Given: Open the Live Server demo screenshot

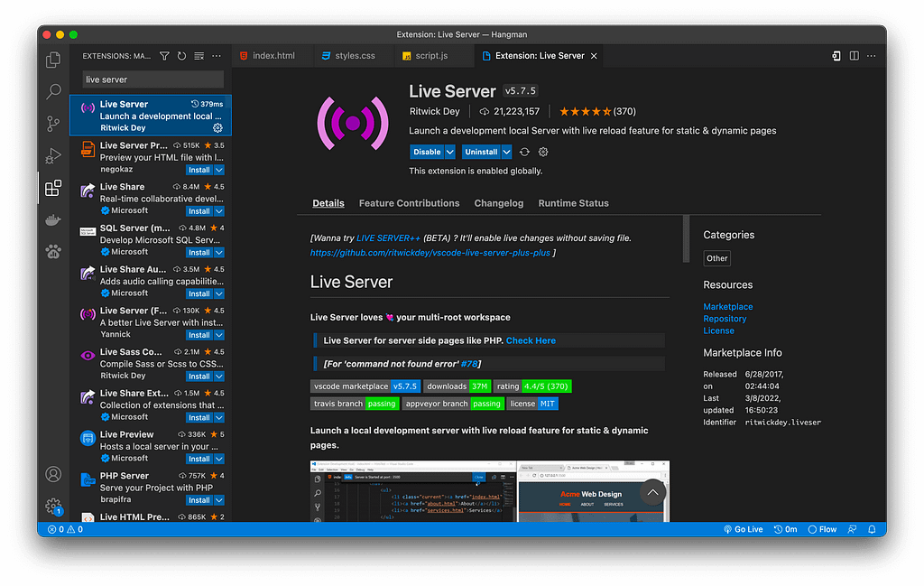Looking at the screenshot, I should pos(490,491).
